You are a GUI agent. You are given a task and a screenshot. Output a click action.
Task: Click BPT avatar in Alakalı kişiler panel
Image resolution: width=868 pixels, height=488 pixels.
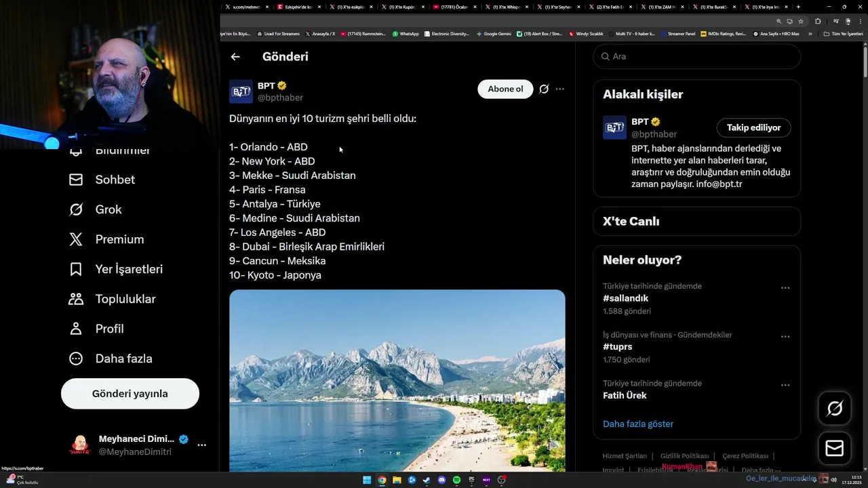point(614,127)
